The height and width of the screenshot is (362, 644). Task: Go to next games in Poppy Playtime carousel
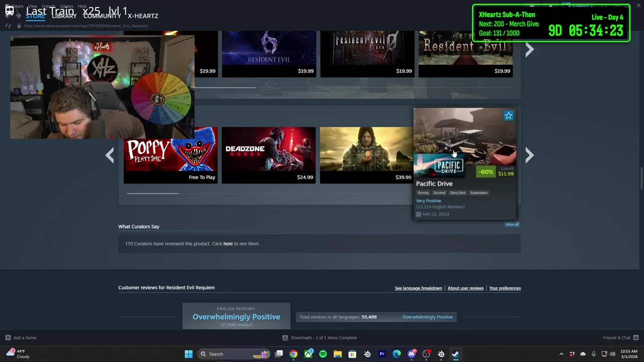[529, 155]
